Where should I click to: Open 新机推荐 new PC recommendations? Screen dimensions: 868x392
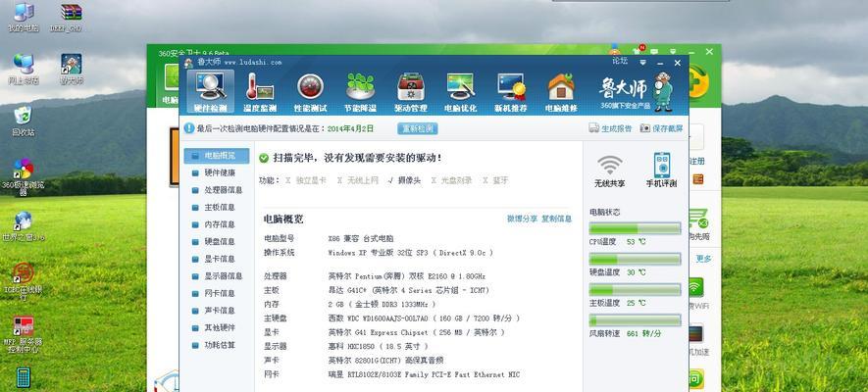click(x=510, y=92)
